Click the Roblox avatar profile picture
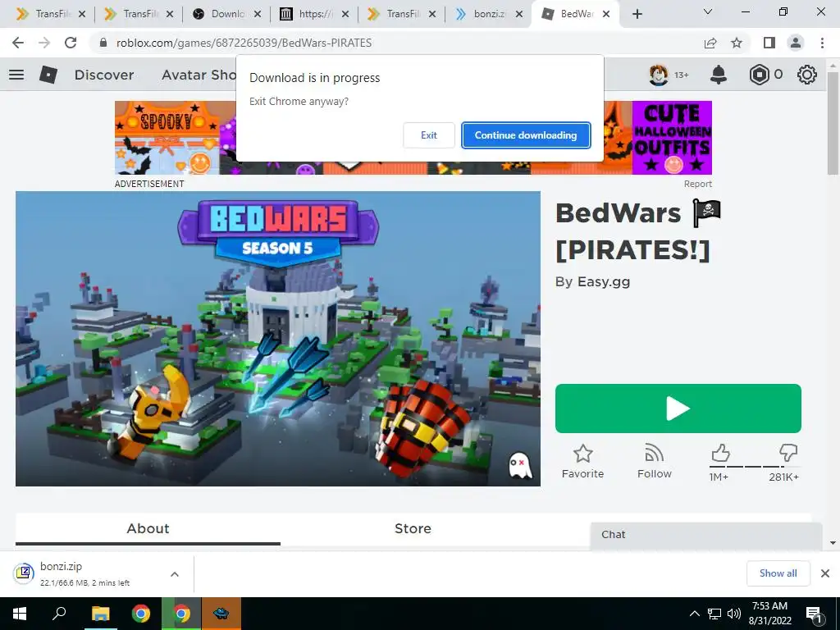 659,75
